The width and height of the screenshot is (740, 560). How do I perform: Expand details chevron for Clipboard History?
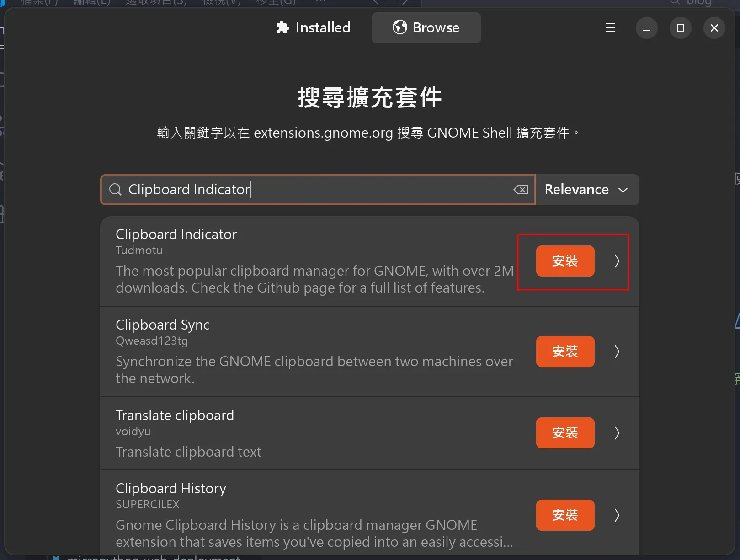[x=617, y=515]
